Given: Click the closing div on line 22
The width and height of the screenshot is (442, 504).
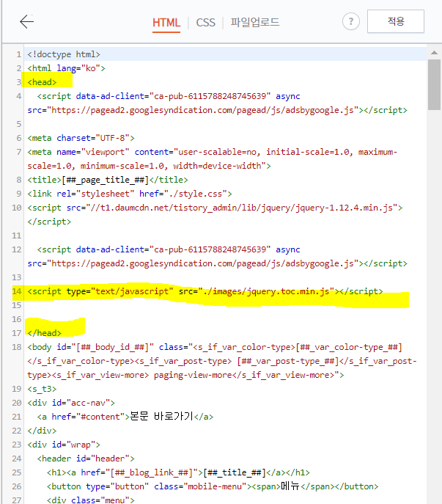Looking at the screenshot, I should (x=42, y=431).
